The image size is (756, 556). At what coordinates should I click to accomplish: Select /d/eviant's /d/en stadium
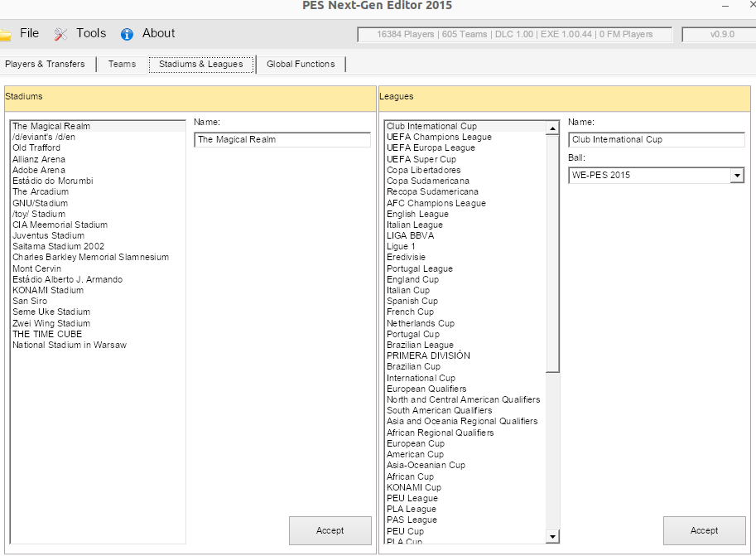pyautogui.click(x=98, y=137)
